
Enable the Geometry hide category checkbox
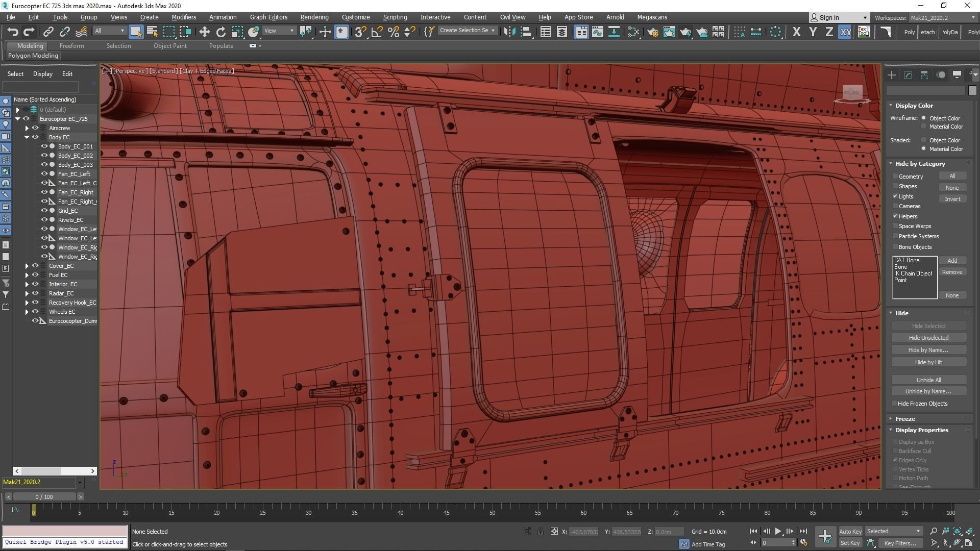[x=895, y=176]
